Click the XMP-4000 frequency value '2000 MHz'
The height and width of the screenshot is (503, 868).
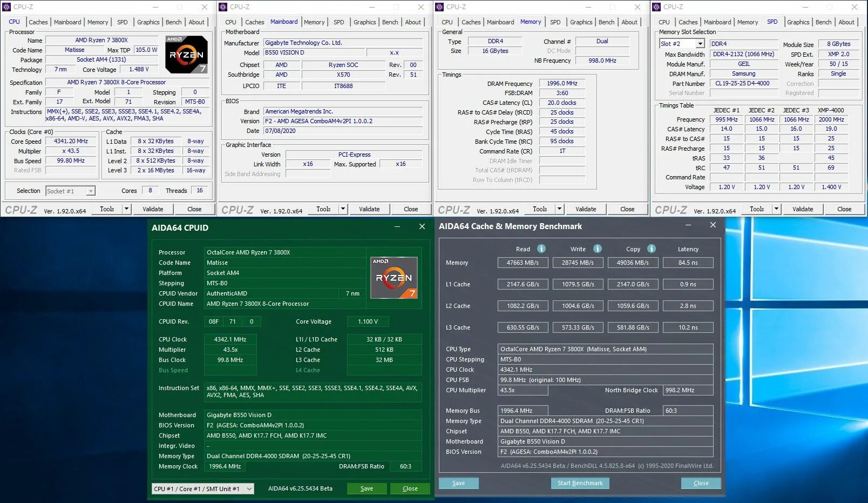(x=831, y=119)
